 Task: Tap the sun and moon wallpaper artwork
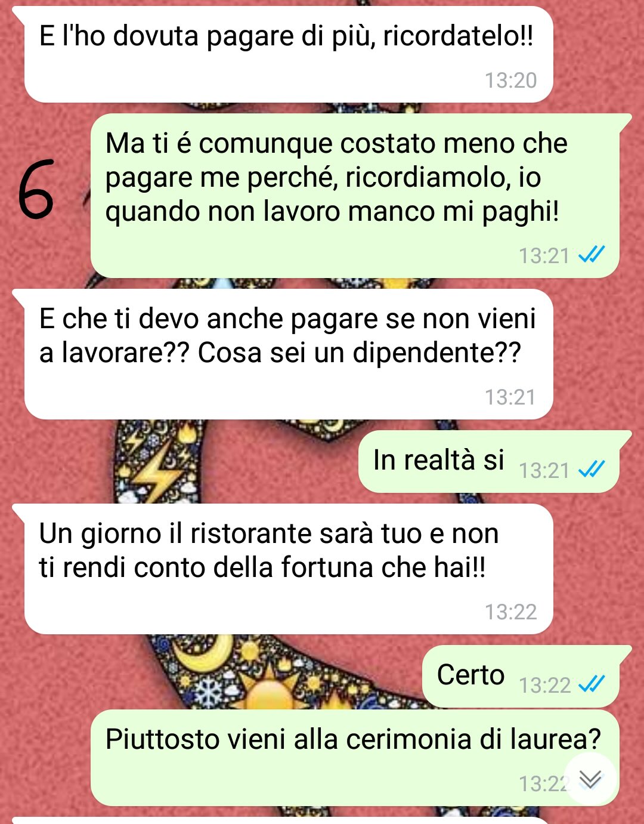(250, 671)
